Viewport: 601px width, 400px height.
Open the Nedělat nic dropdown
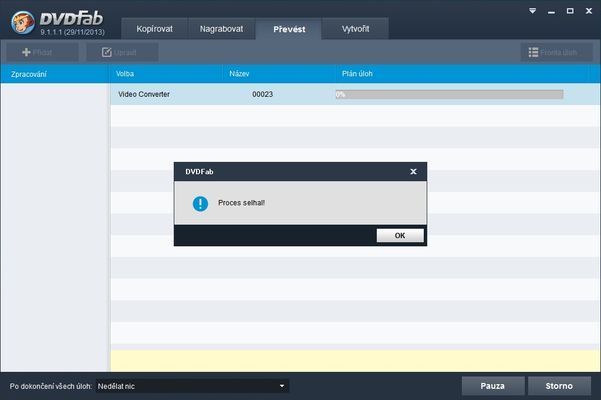coord(192,386)
